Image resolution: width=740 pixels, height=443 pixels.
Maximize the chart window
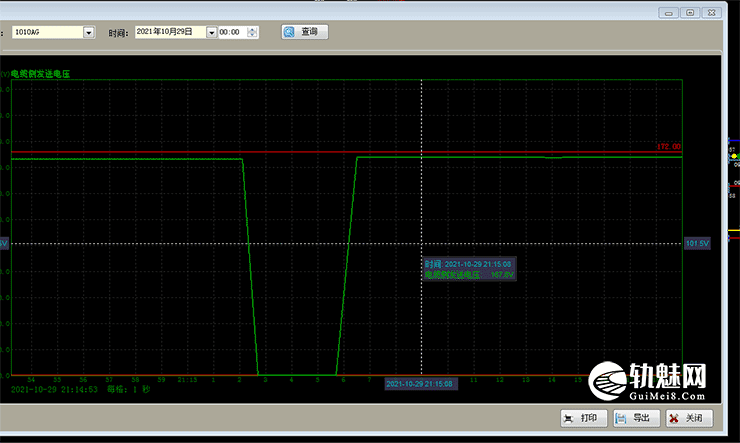click(x=690, y=13)
